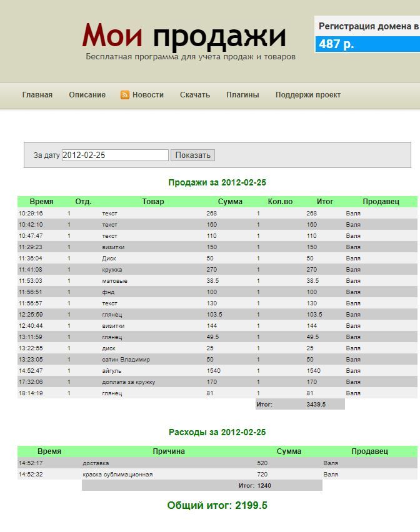Select the 11:29:23 time cell
The height and width of the screenshot is (532, 420).
coord(31,247)
